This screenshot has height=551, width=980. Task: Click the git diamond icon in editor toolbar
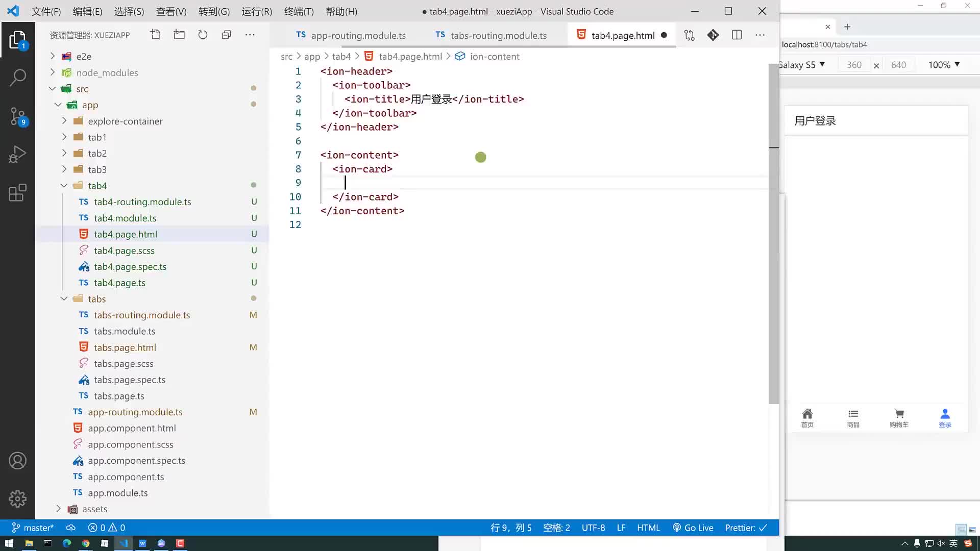pos(713,35)
